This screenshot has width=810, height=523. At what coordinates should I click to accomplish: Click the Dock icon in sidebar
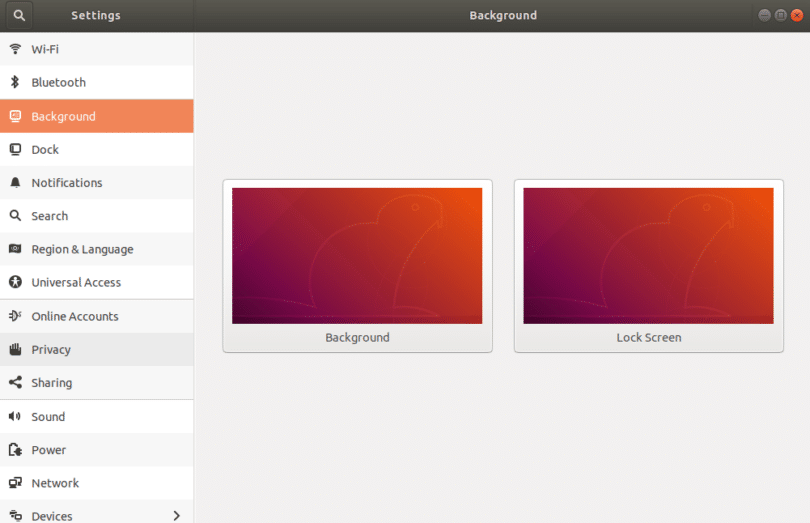click(15, 149)
